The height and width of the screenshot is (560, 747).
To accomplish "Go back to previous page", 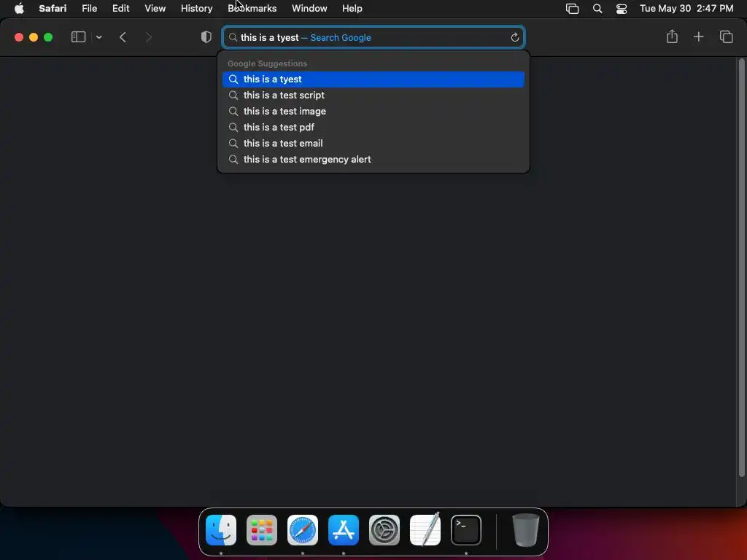I will [x=123, y=37].
